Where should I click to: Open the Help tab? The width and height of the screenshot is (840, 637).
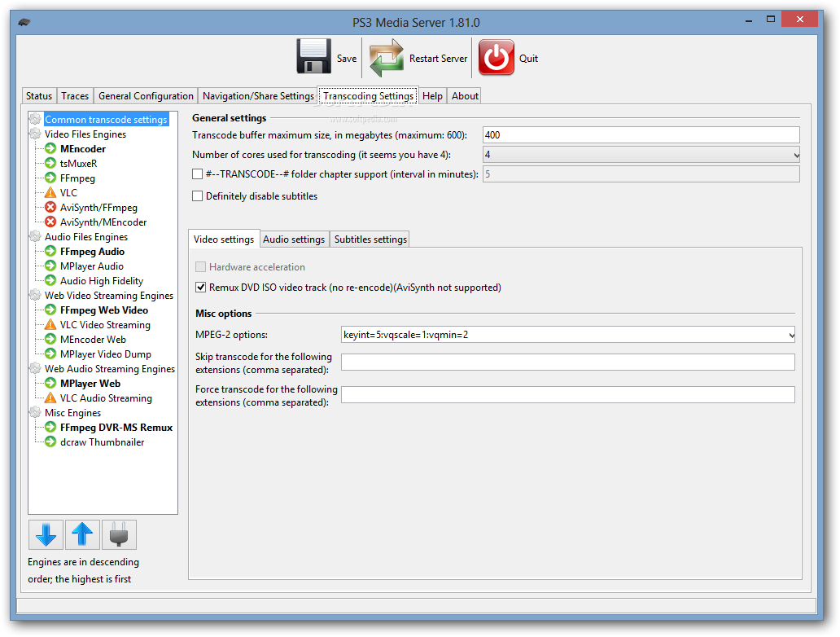(432, 96)
